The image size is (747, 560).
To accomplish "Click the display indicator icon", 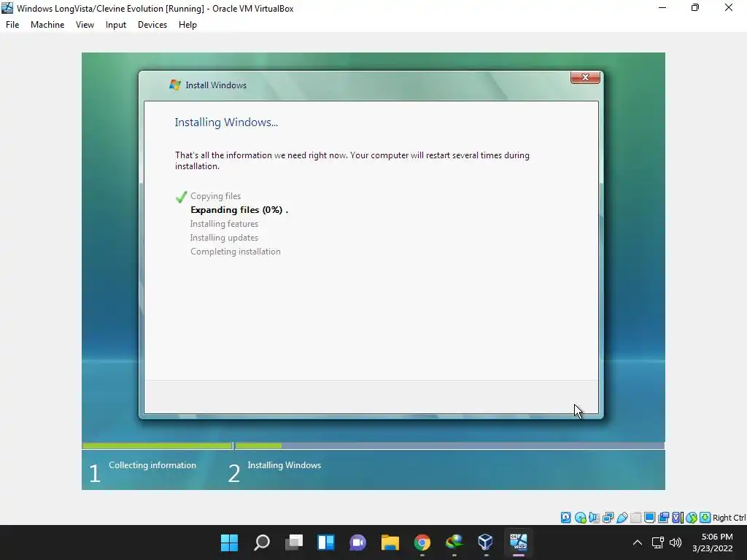I will click(649, 518).
